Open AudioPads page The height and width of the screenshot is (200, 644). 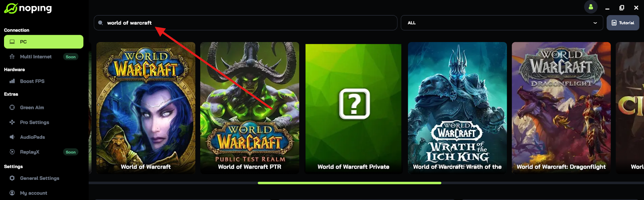(43, 137)
